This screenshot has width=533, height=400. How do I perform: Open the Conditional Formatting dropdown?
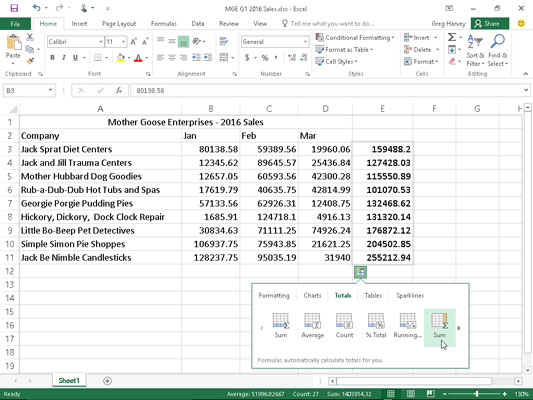[x=355, y=37]
